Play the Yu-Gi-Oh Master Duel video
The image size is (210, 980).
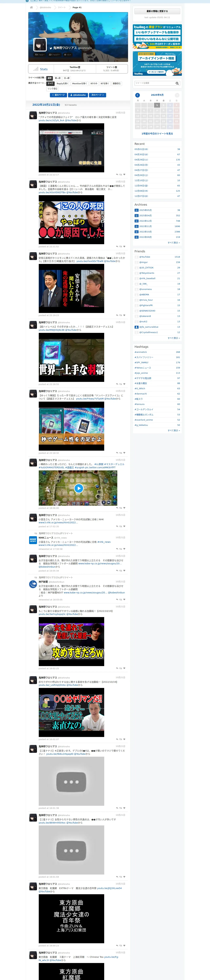79,489
